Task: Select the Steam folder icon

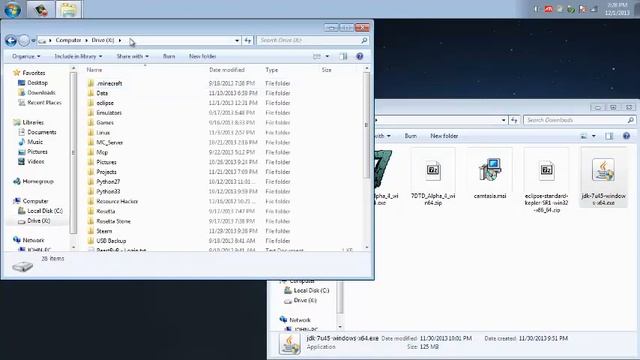Action: pos(91,231)
